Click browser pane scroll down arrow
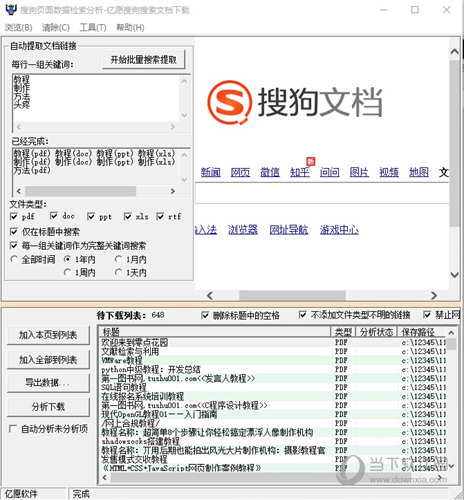The height and width of the screenshot is (500, 464). point(454,275)
